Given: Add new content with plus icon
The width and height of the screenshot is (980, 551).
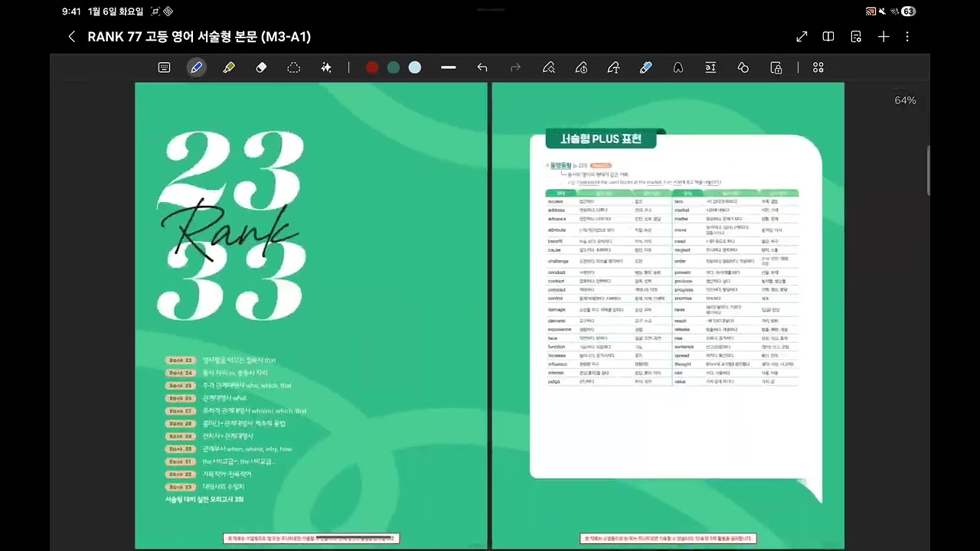Looking at the screenshot, I should (x=884, y=37).
